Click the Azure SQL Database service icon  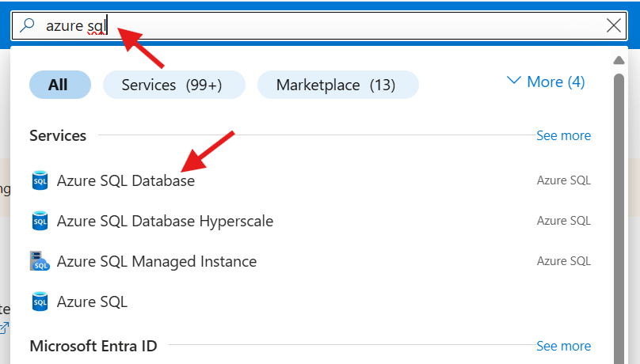(x=40, y=180)
